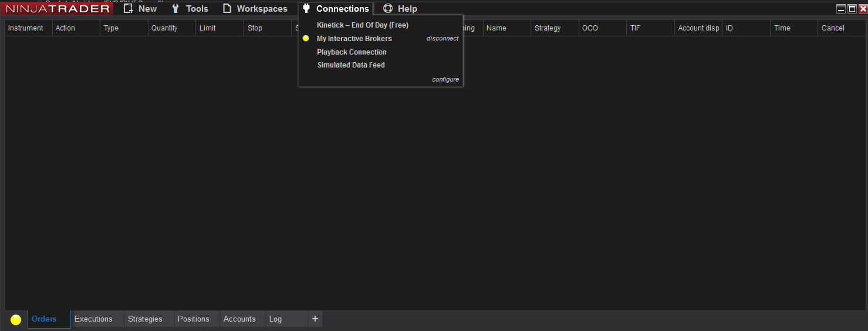868x331 pixels.
Task: Click the ID column header
Action: click(x=746, y=28)
